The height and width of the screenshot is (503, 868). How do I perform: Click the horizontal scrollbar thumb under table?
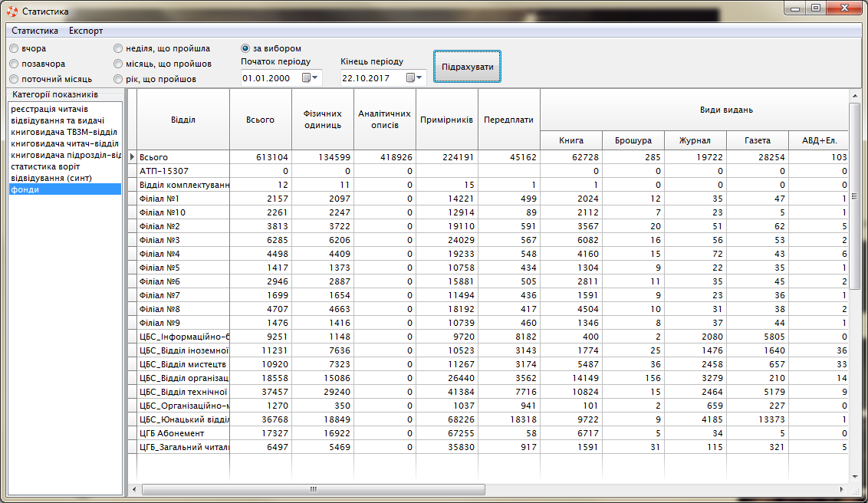click(x=313, y=489)
